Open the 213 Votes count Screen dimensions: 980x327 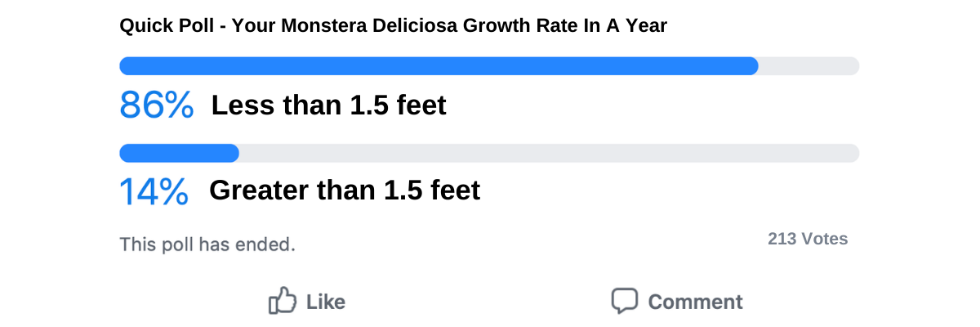pos(807,240)
